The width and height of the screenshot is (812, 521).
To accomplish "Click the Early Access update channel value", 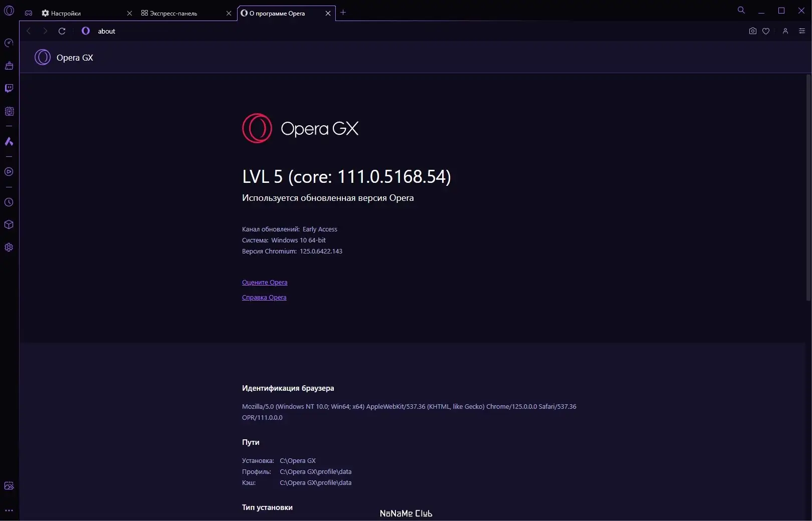I will pyautogui.click(x=320, y=229).
